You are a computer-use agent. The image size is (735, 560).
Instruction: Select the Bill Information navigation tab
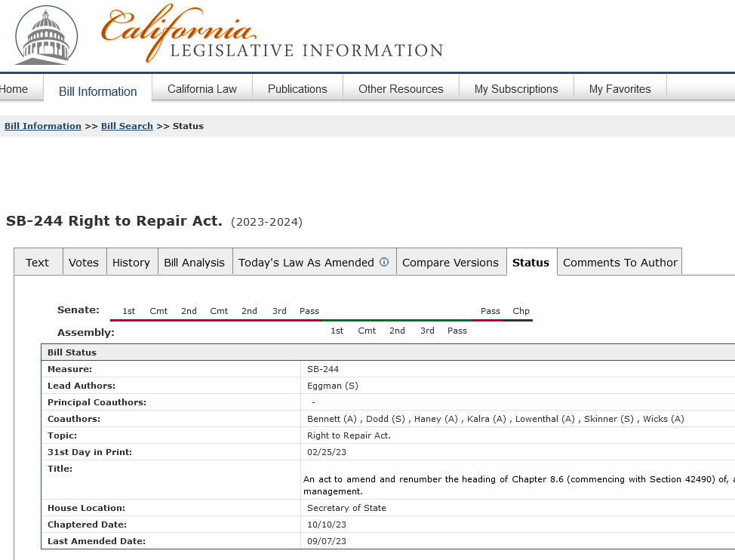click(98, 91)
